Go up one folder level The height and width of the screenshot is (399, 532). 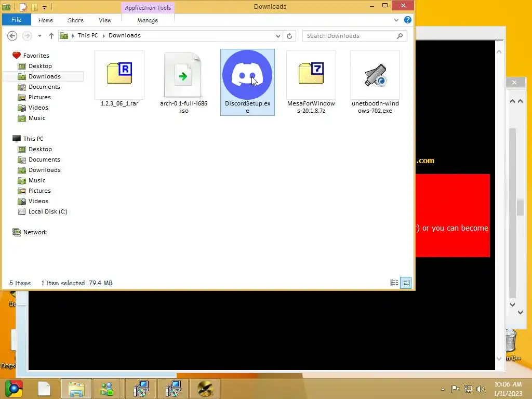(x=51, y=36)
